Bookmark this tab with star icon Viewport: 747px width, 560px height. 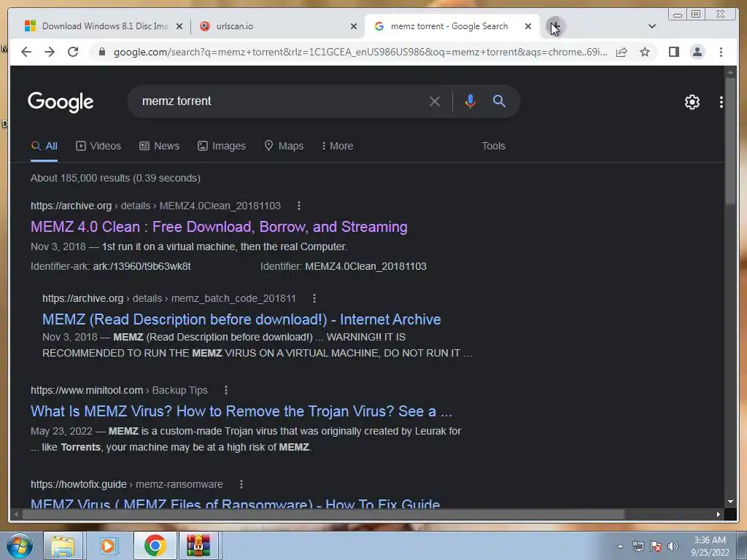645,52
